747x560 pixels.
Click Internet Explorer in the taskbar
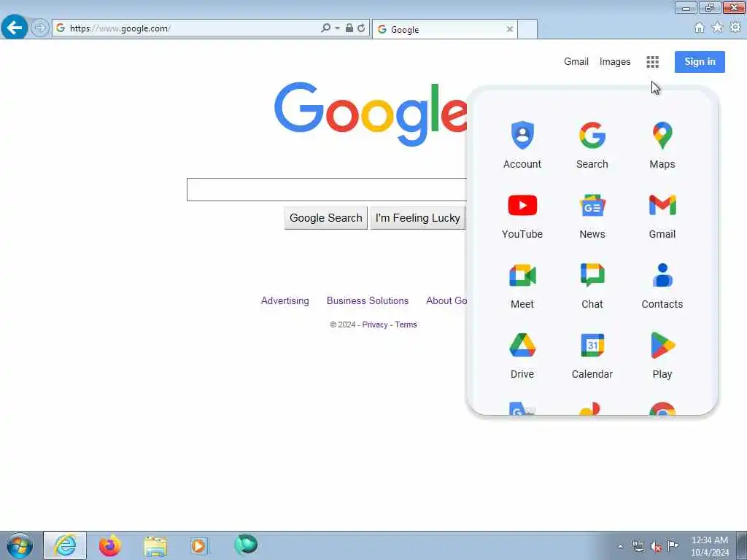pos(65,545)
